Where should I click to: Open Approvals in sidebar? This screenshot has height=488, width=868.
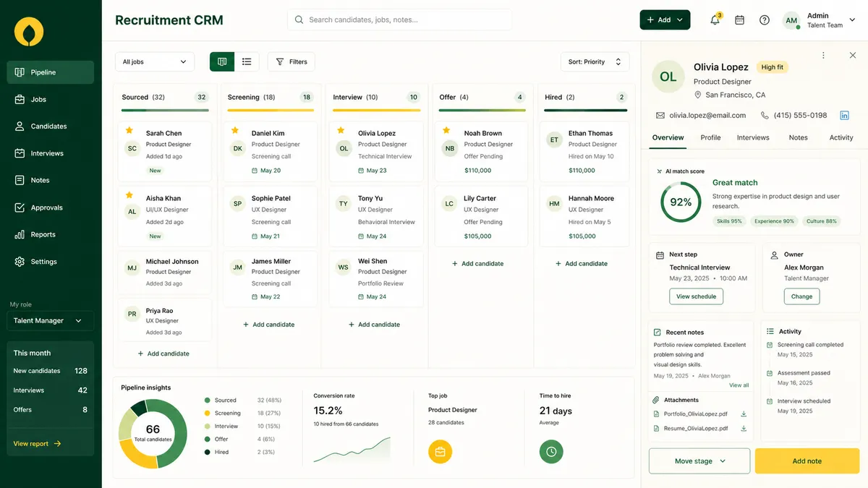tap(51, 207)
